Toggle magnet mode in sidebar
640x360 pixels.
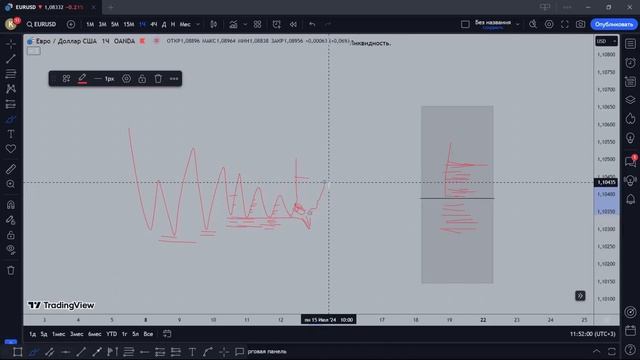11,204
